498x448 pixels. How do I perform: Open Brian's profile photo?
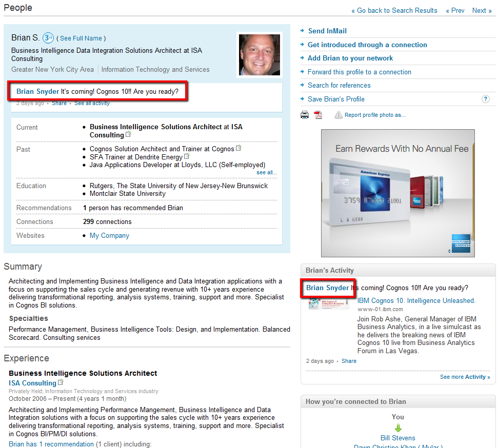tap(259, 55)
